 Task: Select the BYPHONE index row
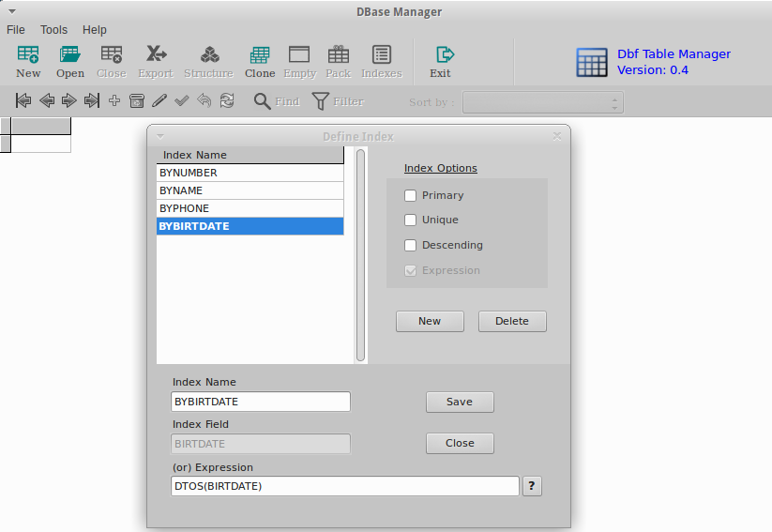click(250, 208)
